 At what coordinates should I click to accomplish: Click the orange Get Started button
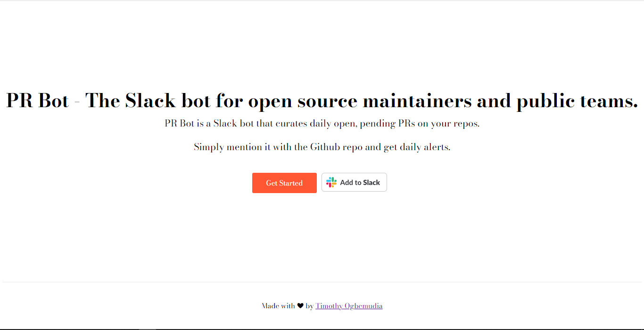284,183
